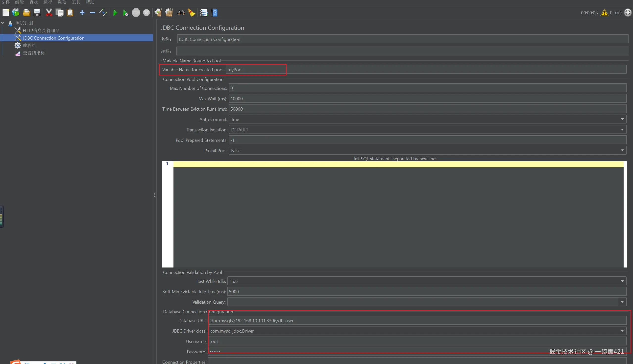633x364 pixels.
Task: Open the Search binoculars icon
Action: tap(181, 13)
